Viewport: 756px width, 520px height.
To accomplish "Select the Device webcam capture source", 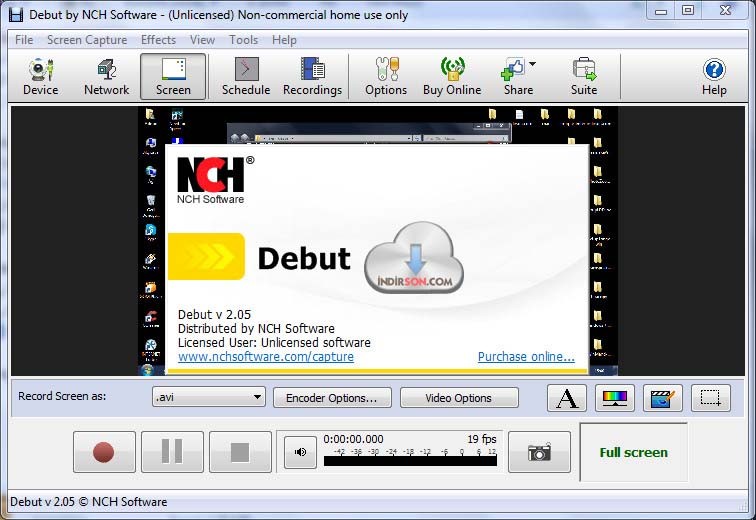I will (x=40, y=77).
